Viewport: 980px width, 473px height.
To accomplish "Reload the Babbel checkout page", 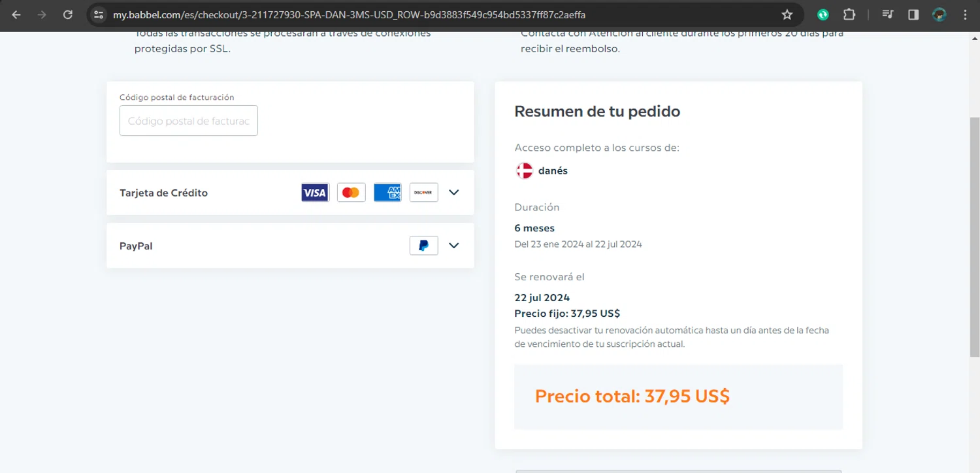I will coord(68,14).
